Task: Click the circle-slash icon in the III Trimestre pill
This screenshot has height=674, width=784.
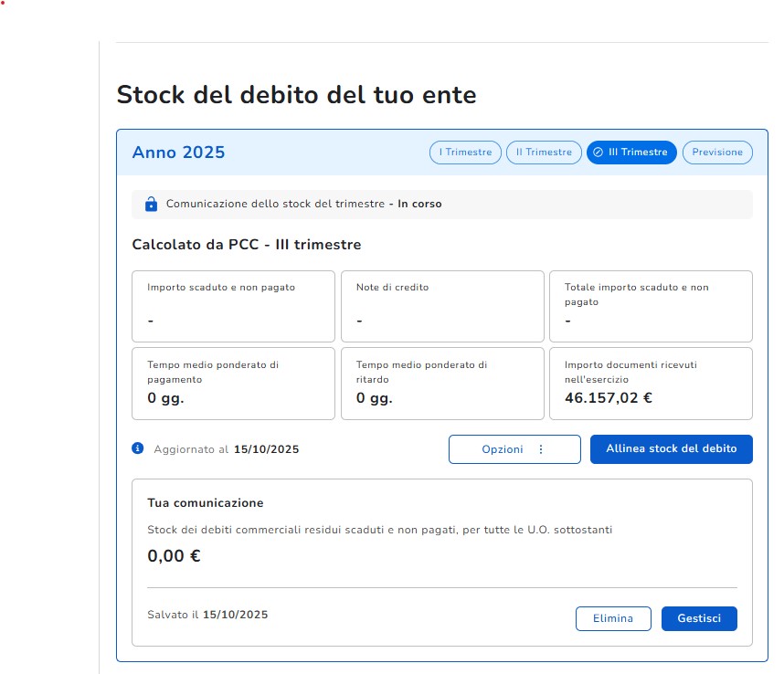Action: coord(599,153)
